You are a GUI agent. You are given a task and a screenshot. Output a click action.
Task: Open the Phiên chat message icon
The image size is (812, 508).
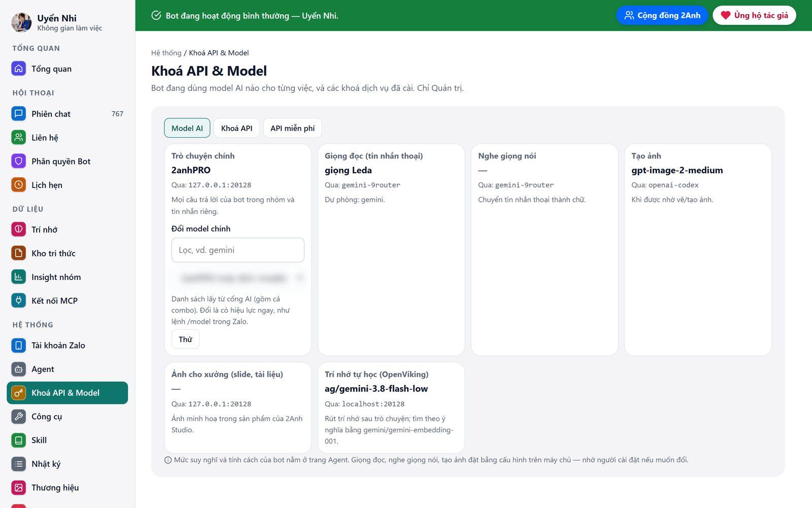[x=19, y=114]
